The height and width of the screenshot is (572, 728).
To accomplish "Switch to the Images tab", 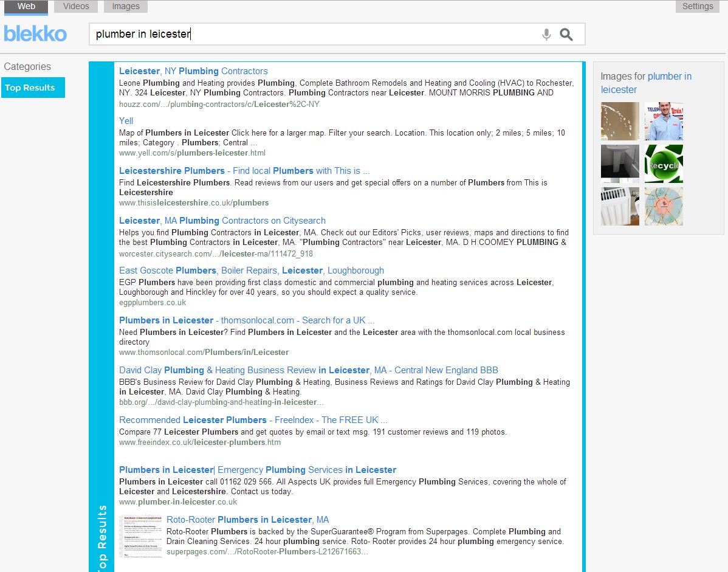I will click(x=126, y=6).
